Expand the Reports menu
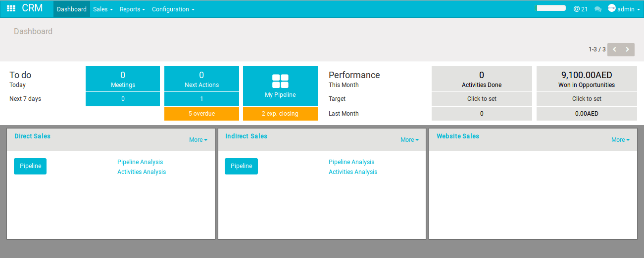This screenshot has width=644, height=258. pyautogui.click(x=132, y=9)
